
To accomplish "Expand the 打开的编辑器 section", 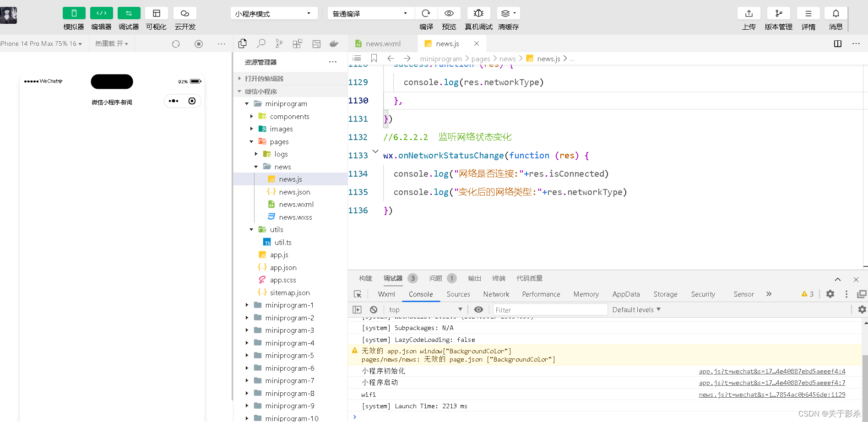I will (290, 79).
